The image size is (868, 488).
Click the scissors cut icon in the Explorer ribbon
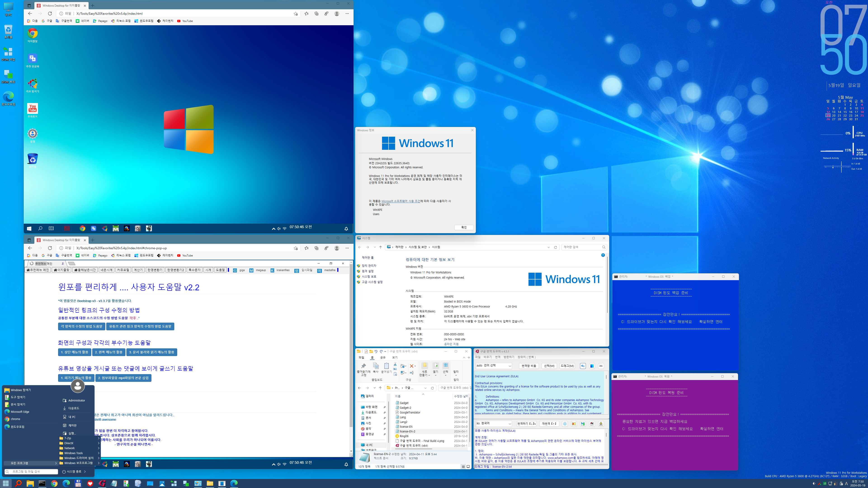click(395, 364)
